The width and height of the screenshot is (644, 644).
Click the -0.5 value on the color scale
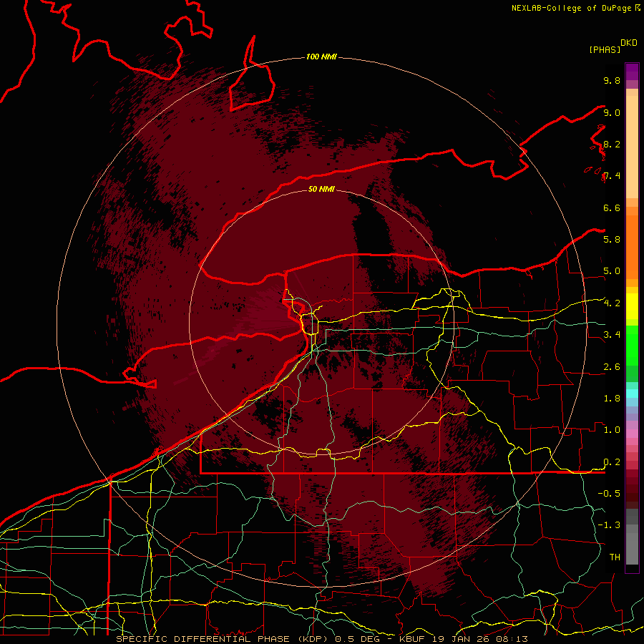pos(609,494)
